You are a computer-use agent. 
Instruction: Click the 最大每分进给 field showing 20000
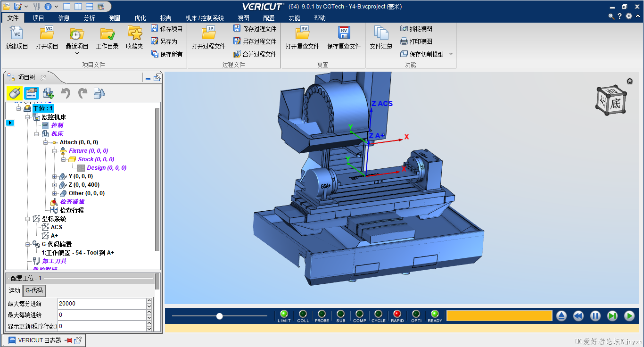(x=102, y=304)
